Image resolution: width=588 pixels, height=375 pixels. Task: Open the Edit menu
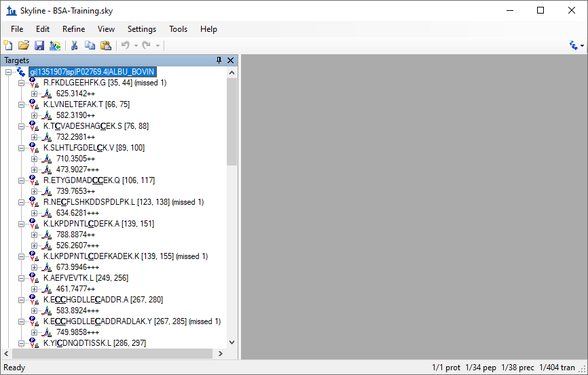click(43, 29)
